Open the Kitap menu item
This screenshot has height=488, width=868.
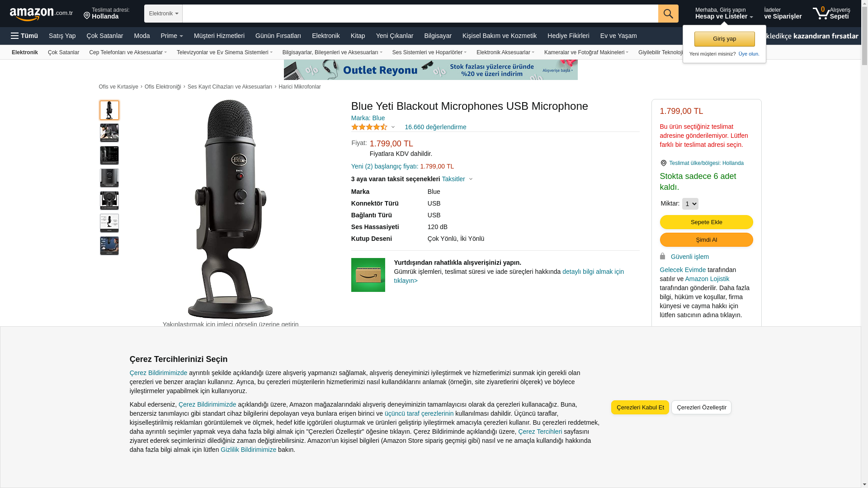point(358,36)
